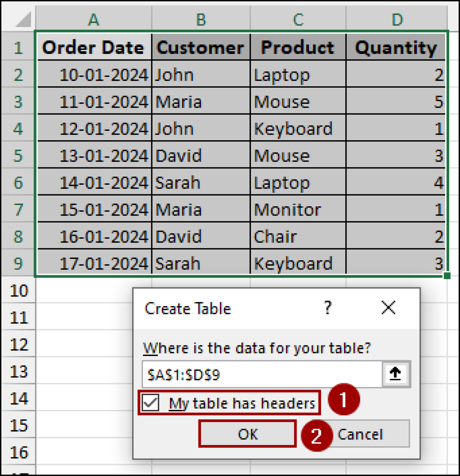Select row 1 header

click(x=18, y=48)
